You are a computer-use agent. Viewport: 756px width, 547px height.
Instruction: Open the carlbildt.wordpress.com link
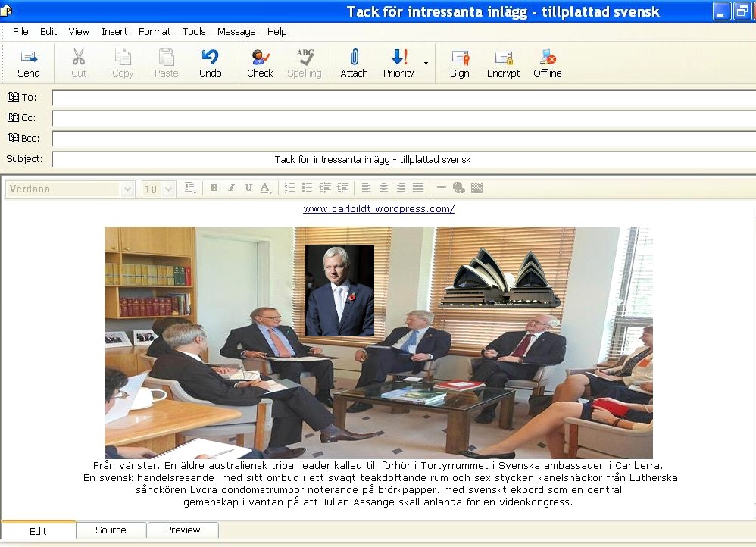tap(379, 209)
